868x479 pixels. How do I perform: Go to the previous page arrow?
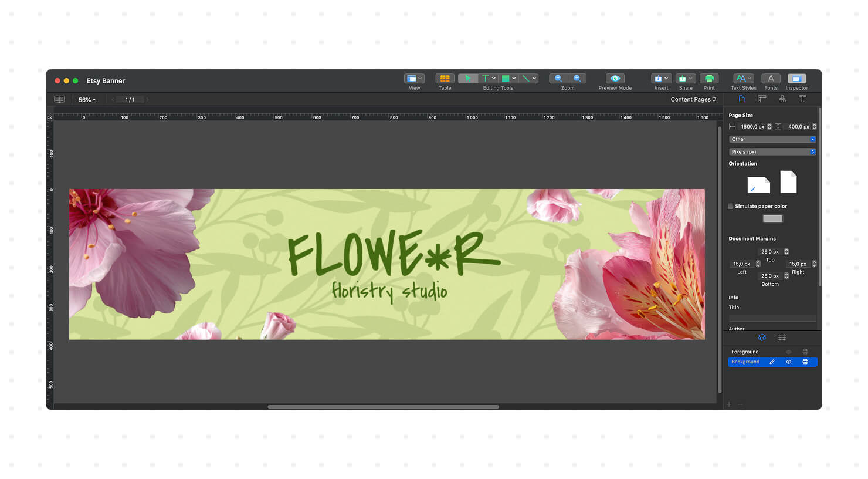112,100
